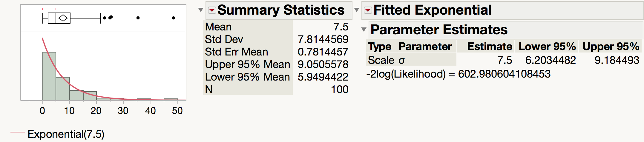Click the Parameter Estimates title

point(439,30)
